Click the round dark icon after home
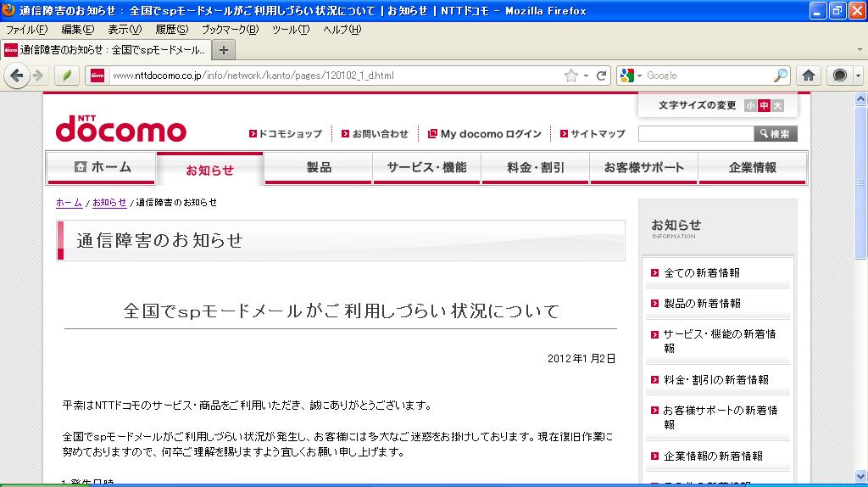868x487 pixels. [839, 76]
